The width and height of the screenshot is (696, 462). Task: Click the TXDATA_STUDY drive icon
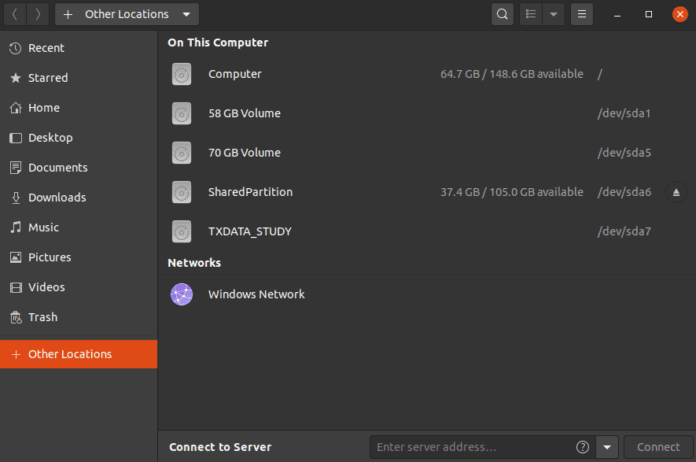[182, 232]
